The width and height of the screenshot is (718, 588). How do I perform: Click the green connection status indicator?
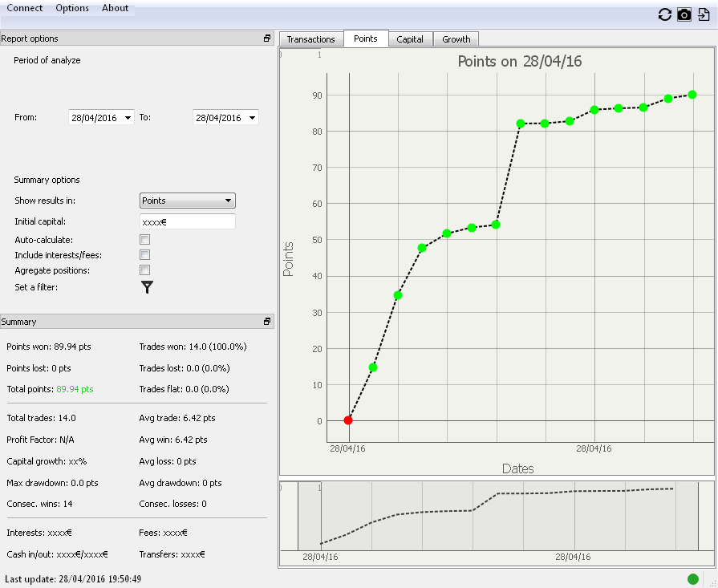coord(693,578)
